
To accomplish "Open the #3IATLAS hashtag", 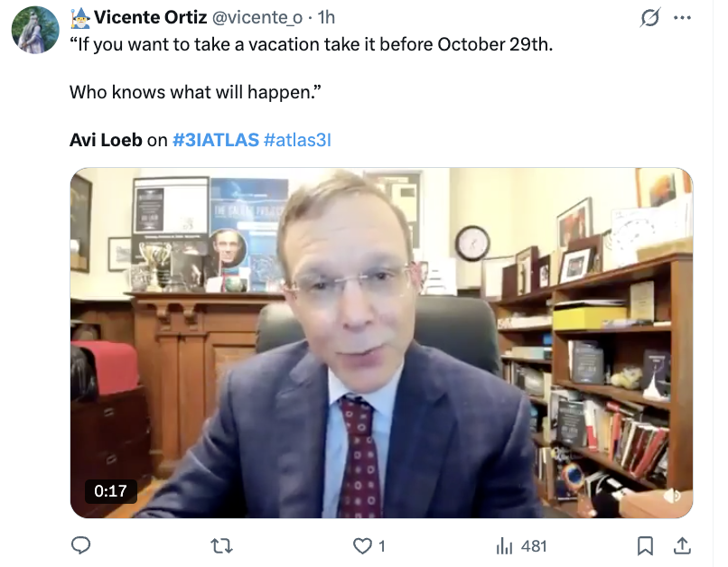I will [x=216, y=140].
